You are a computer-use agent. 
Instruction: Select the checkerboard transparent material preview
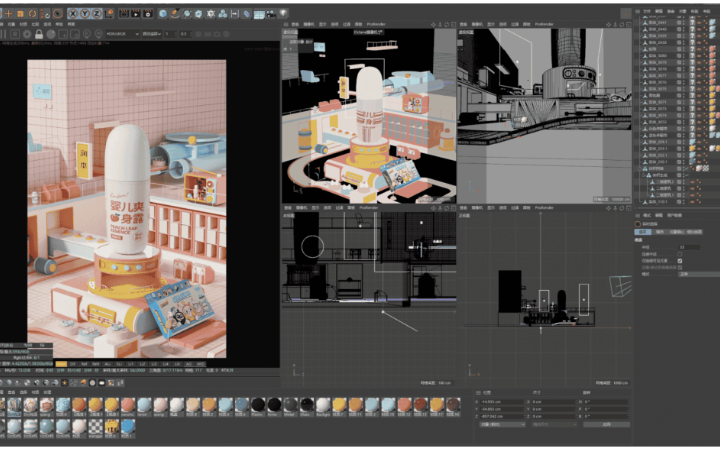pyautogui.click(x=96, y=427)
